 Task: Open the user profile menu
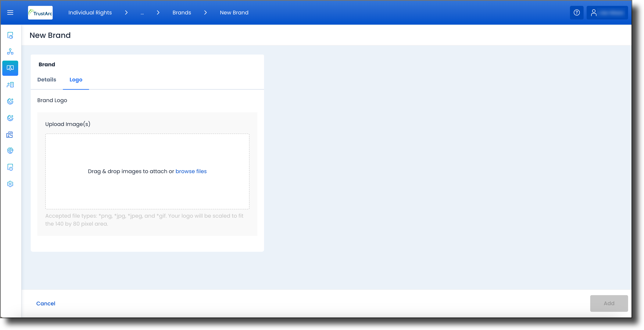[x=607, y=13]
